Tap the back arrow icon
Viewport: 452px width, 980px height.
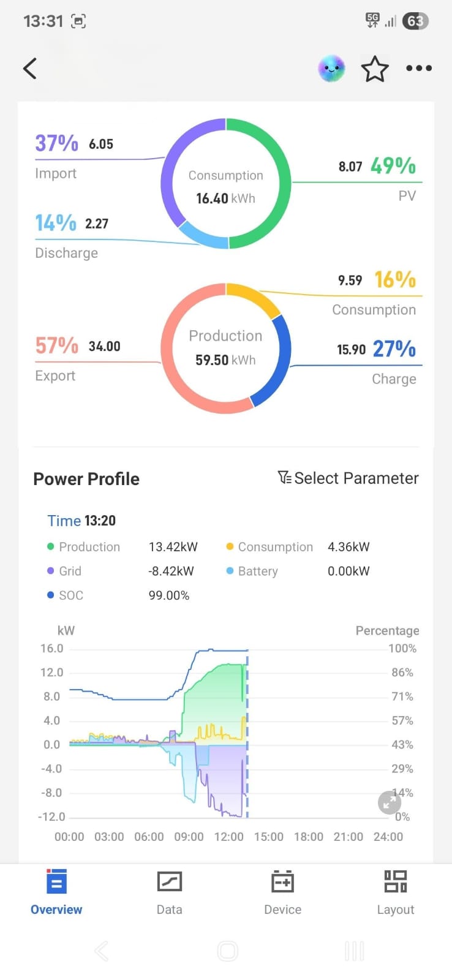click(30, 69)
